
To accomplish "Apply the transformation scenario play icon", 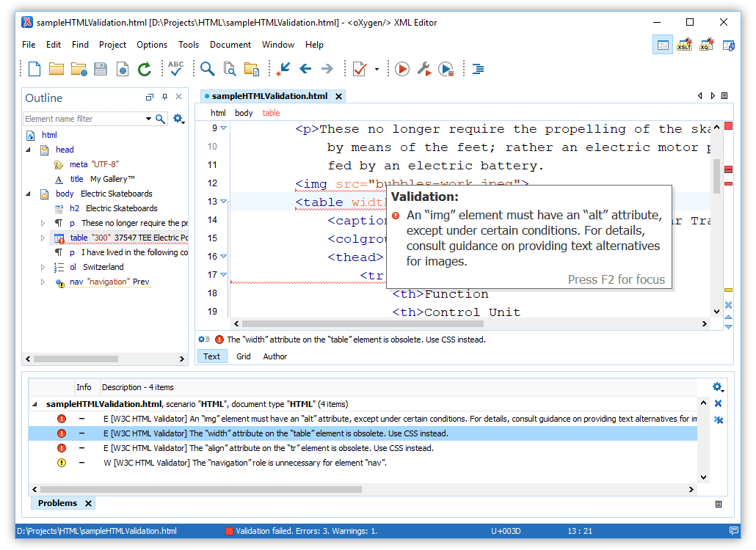I will 402,69.
